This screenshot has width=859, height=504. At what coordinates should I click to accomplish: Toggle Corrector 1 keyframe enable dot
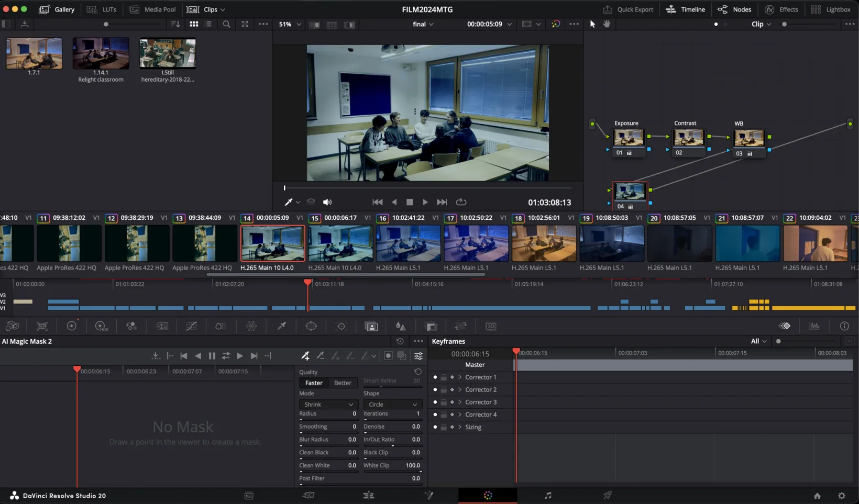435,377
